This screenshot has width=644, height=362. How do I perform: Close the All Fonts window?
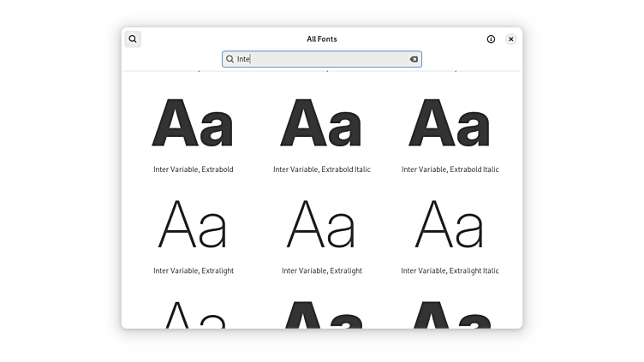(x=511, y=39)
